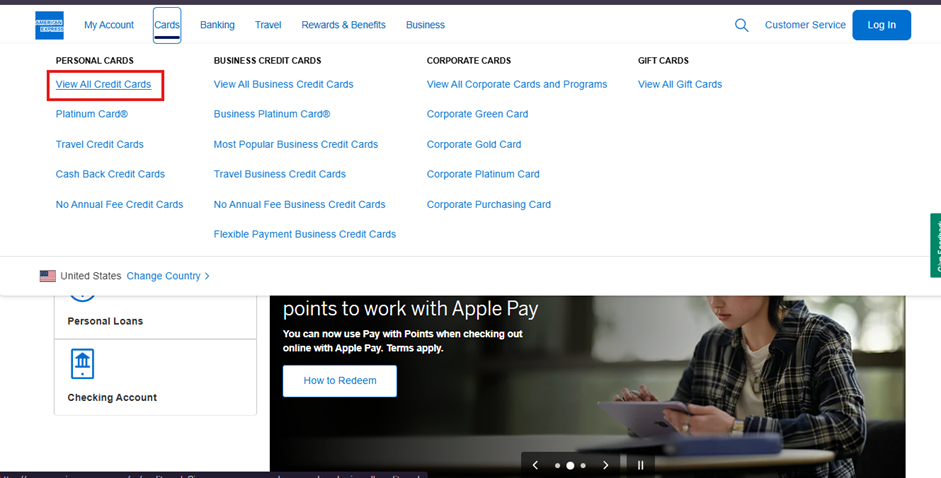Open Customer Service link
Image resolution: width=941 pixels, height=478 pixels.
click(x=805, y=25)
